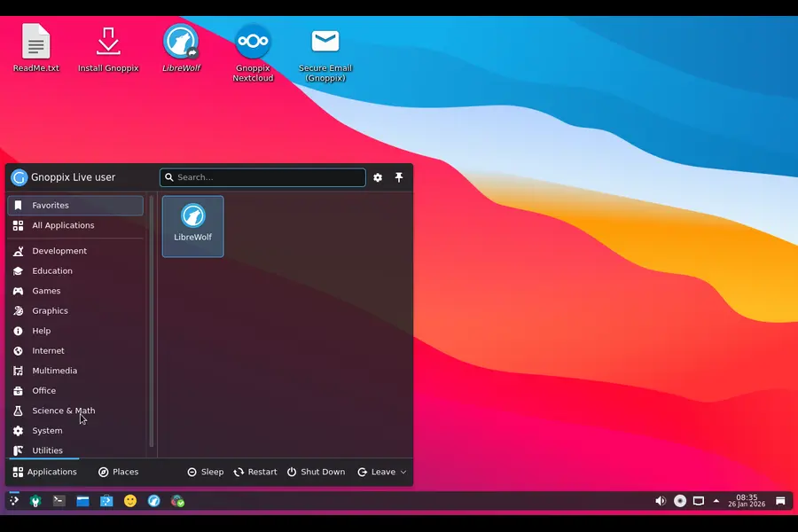Open the screen recording tray indicator
Screen dimensions: 798x532
(x=679, y=501)
